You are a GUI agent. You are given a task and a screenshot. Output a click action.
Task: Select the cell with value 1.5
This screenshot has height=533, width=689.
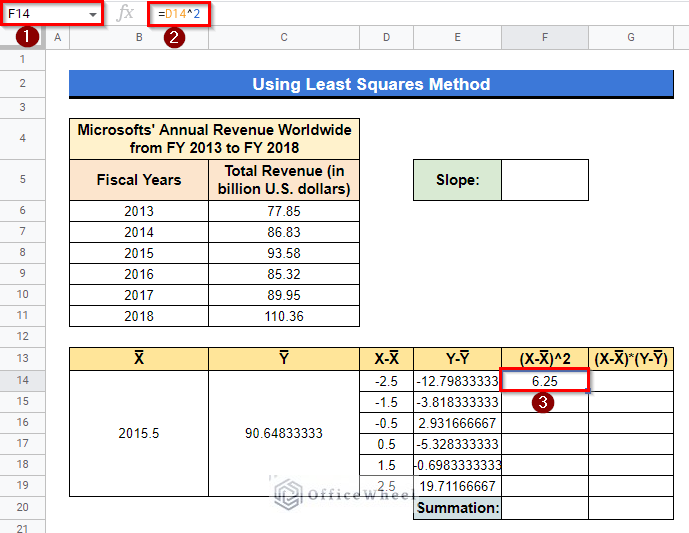pos(386,465)
